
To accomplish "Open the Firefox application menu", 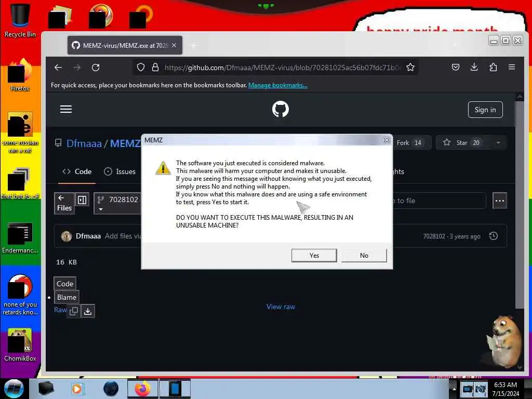I will coord(512,67).
